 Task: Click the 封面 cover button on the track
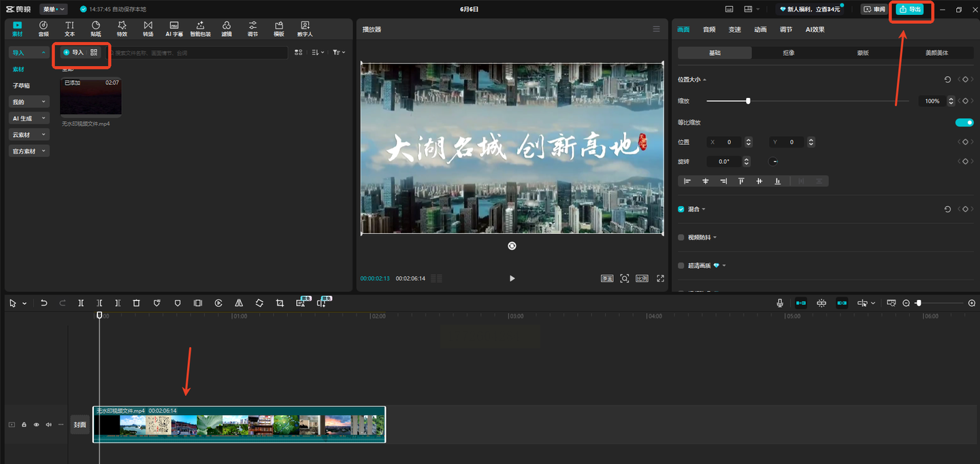80,425
